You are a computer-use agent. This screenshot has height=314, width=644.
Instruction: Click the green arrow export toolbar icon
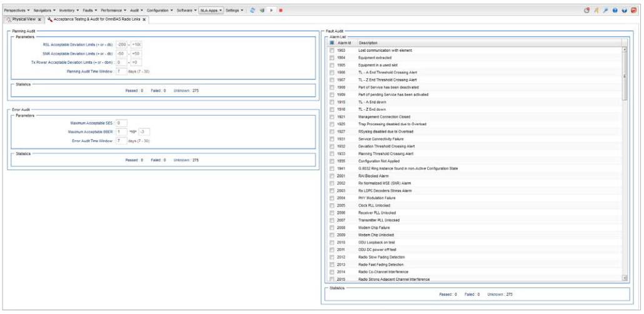[x=261, y=10]
